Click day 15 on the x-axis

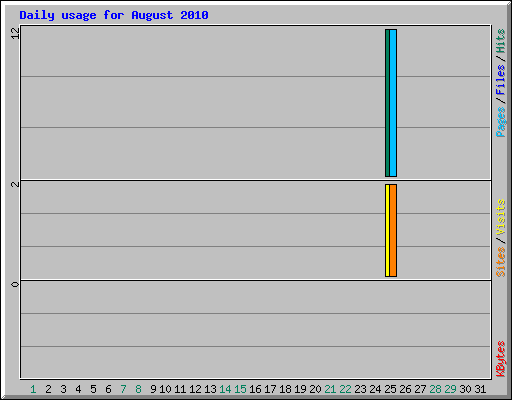click(240, 389)
